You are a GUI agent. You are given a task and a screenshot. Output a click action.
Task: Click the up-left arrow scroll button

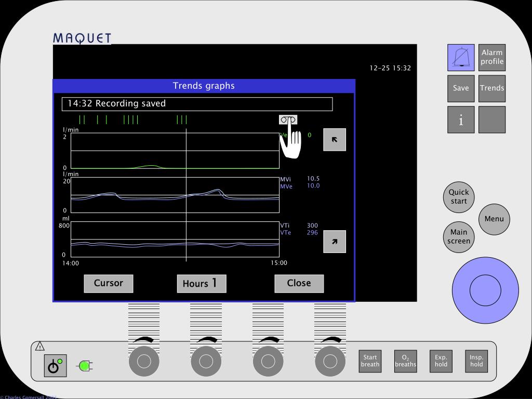coord(335,139)
